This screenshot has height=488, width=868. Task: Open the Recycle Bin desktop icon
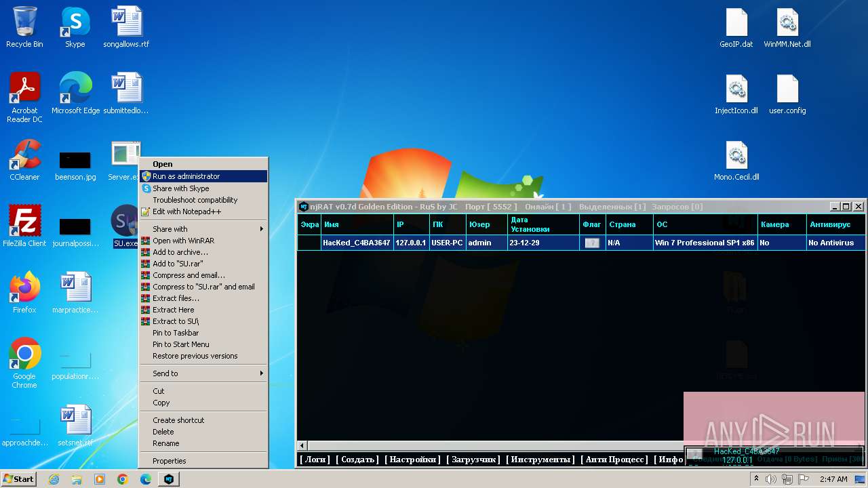coord(24,28)
